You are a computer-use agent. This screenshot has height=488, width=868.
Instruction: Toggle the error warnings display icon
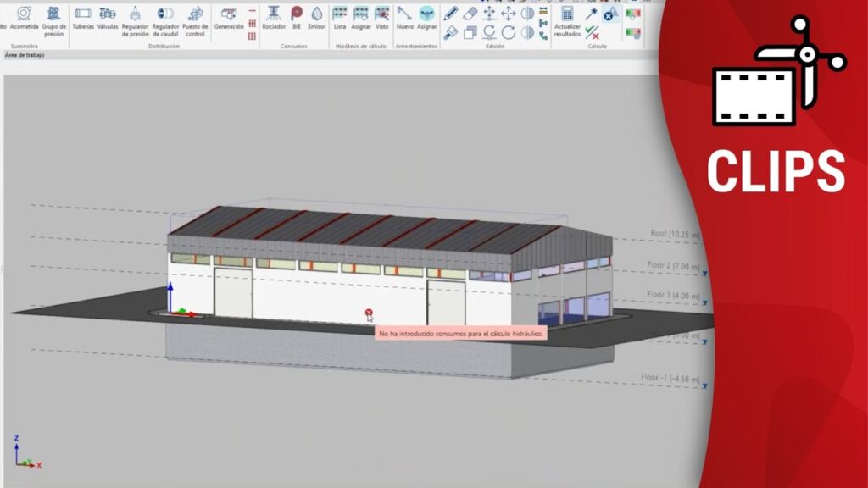tap(609, 15)
